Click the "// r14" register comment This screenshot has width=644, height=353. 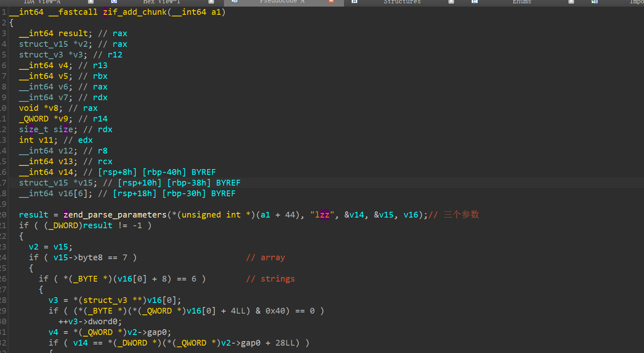pyautogui.click(x=93, y=119)
